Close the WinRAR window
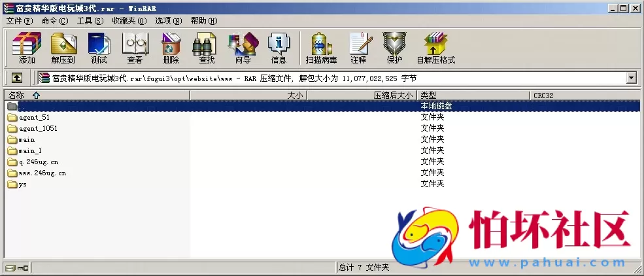Viewport: 644px width, 276px height. coord(635,9)
